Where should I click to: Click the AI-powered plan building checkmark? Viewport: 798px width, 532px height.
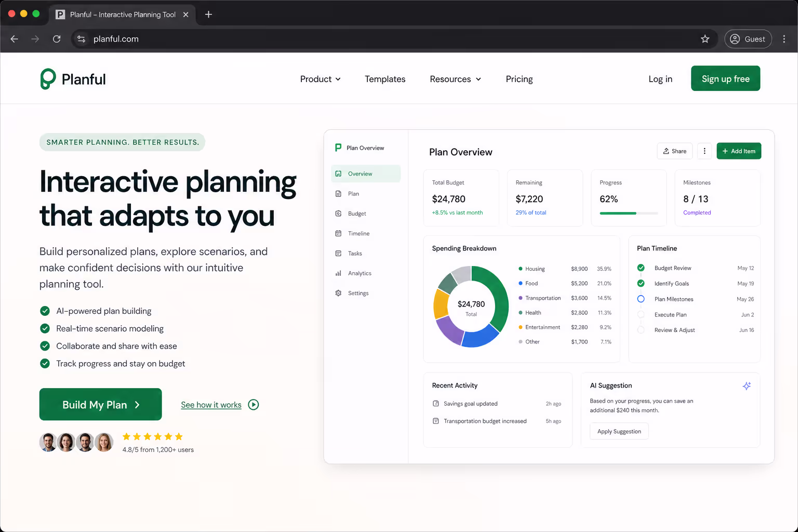tap(45, 311)
